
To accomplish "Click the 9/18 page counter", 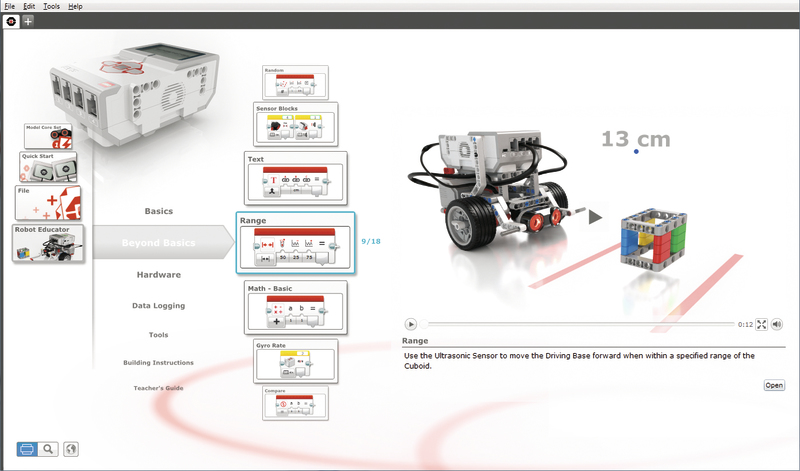I will 371,241.
